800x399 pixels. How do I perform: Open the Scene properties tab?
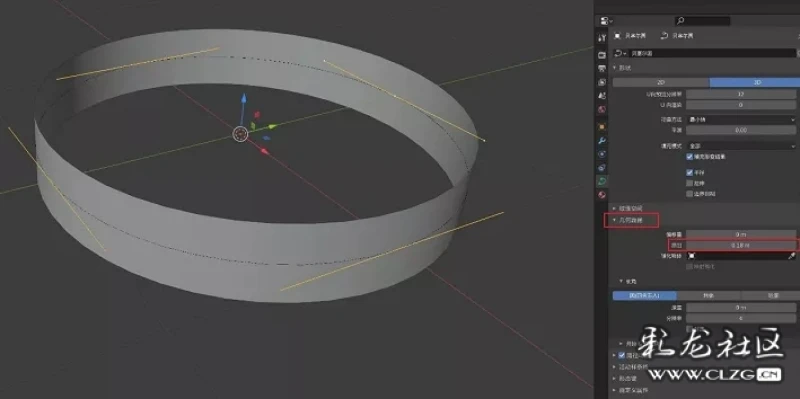[602, 95]
